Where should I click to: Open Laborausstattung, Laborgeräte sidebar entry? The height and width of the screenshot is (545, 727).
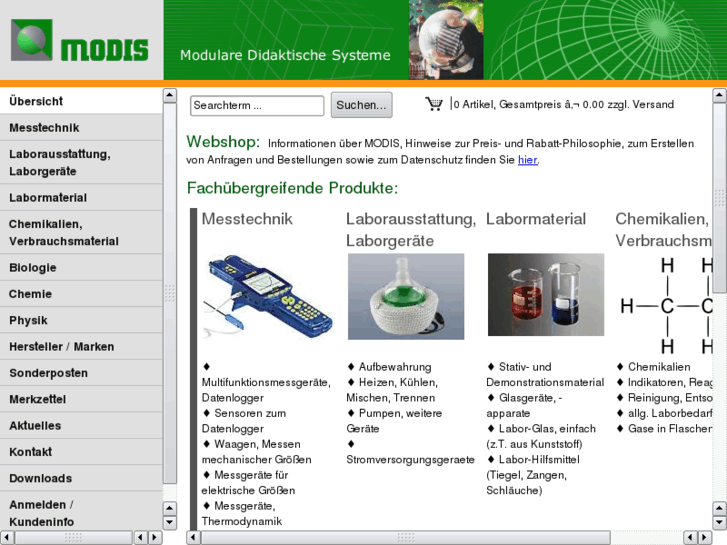(81, 162)
